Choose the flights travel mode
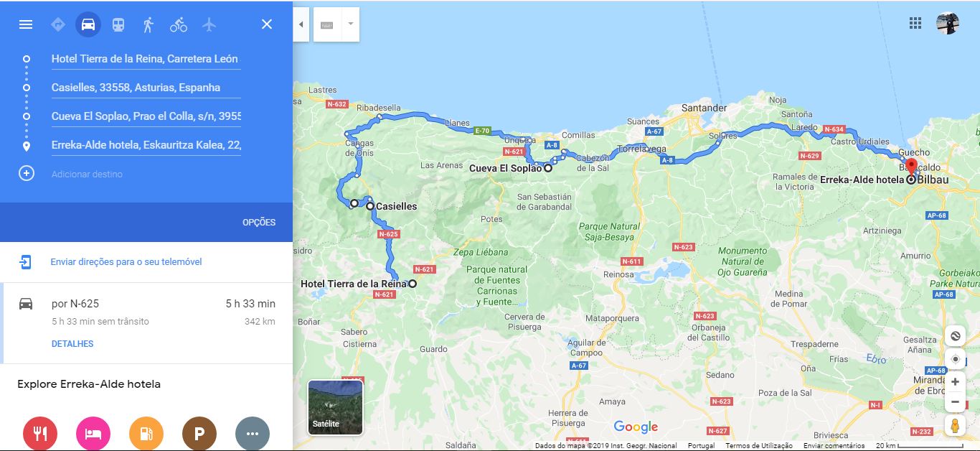The height and width of the screenshot is (451, 980). click(x=209, y=24)
